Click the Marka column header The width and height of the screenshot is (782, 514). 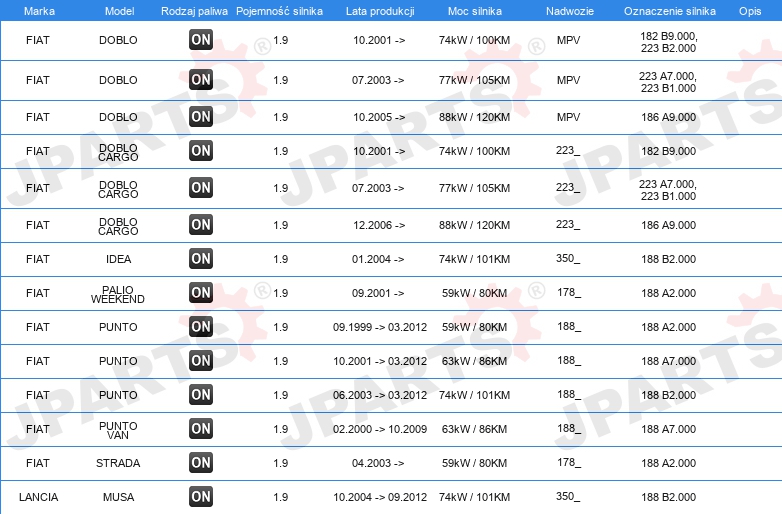[39, 11]
